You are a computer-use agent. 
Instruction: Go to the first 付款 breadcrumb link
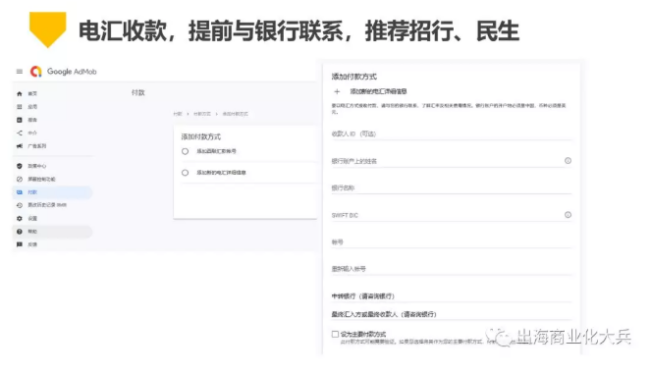pos(177,114)
